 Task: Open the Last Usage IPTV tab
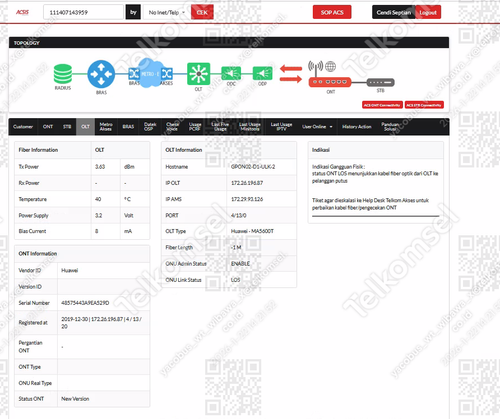(281, 127)
